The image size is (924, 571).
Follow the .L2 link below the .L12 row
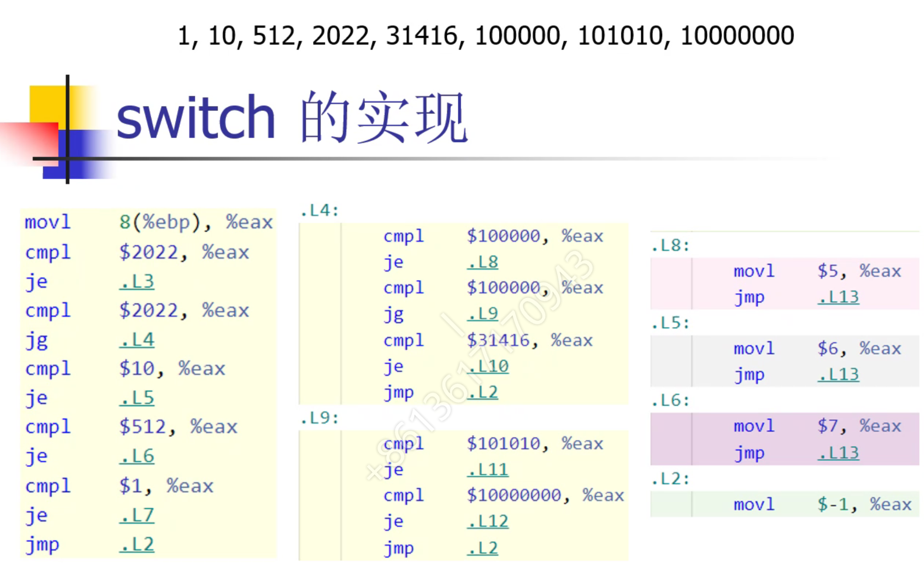pyautogui.click(x=483, y=548)
